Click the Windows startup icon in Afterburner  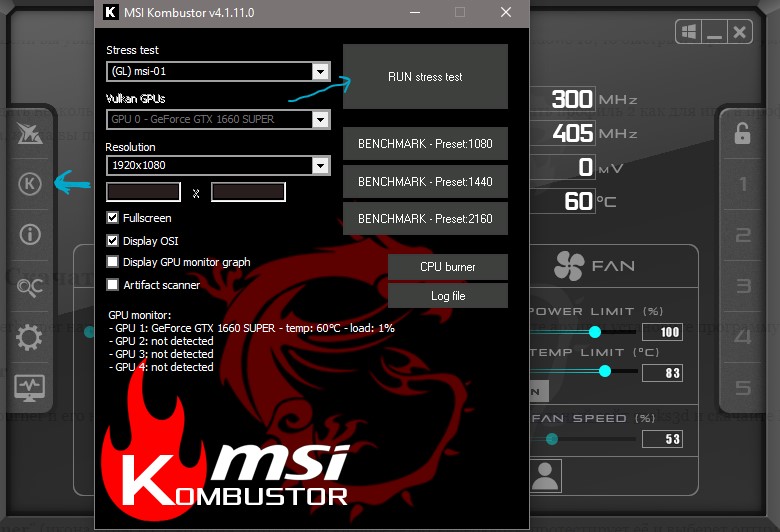(x=689, y=32)
